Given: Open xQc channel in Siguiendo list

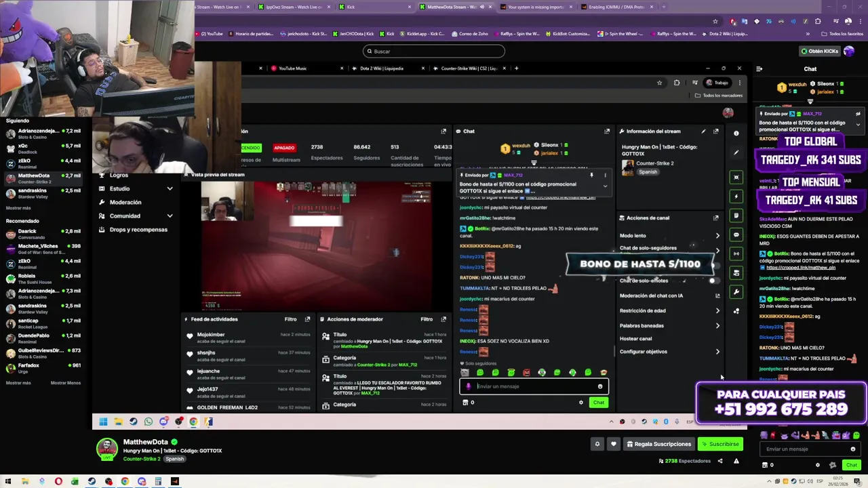Looking at the screenshot, I should point(44,148).
